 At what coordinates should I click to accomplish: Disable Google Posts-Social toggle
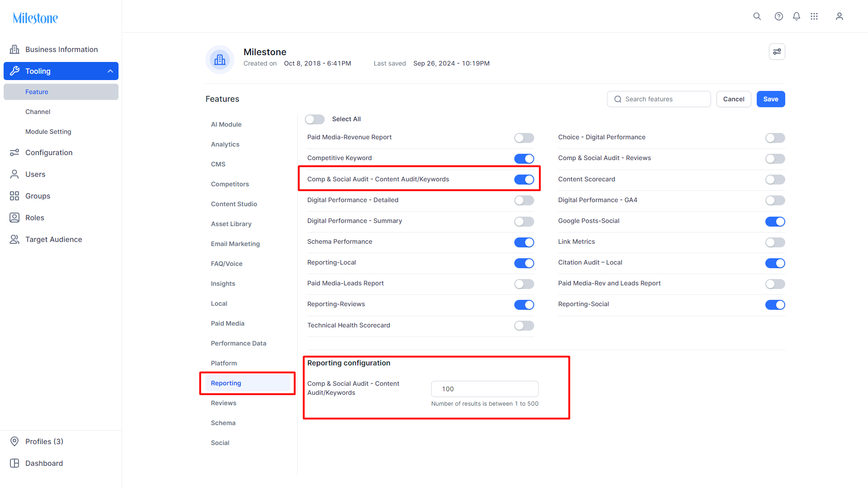click(775, 222)
